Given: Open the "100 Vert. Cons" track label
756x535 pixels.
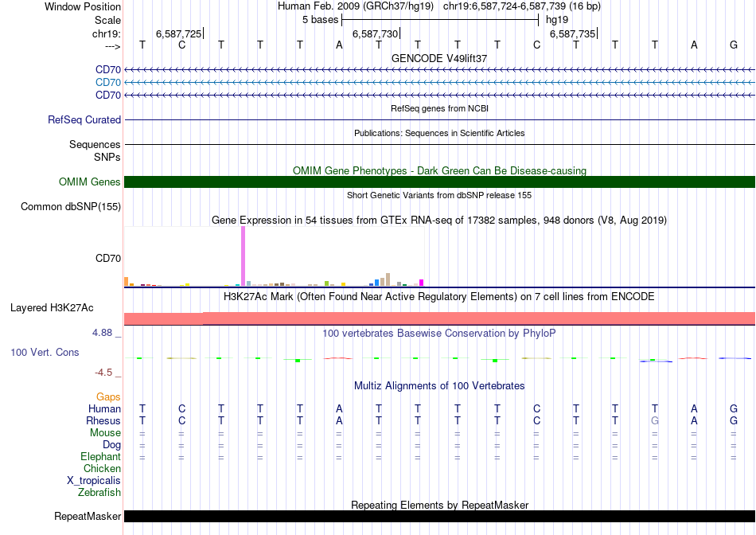Looking at the screenshot, I should click(45, 352).
